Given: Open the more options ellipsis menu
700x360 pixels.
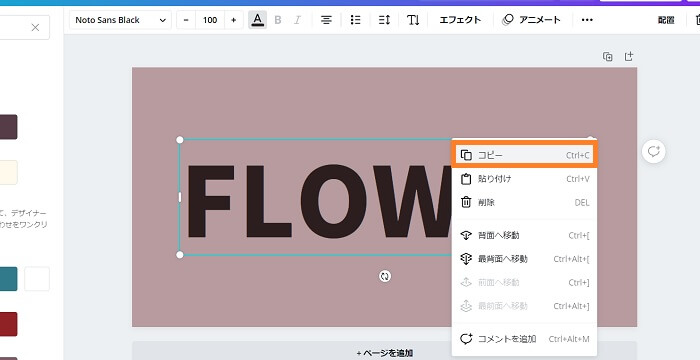Looking at the screenshot, I should tap(587, 20).
